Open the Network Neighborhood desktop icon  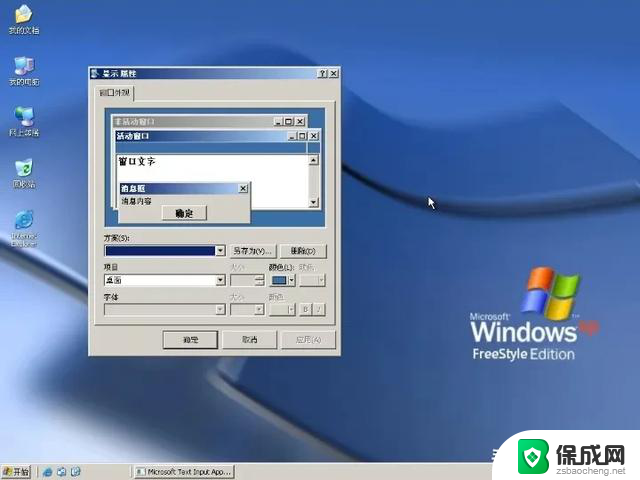pos(24,122)
